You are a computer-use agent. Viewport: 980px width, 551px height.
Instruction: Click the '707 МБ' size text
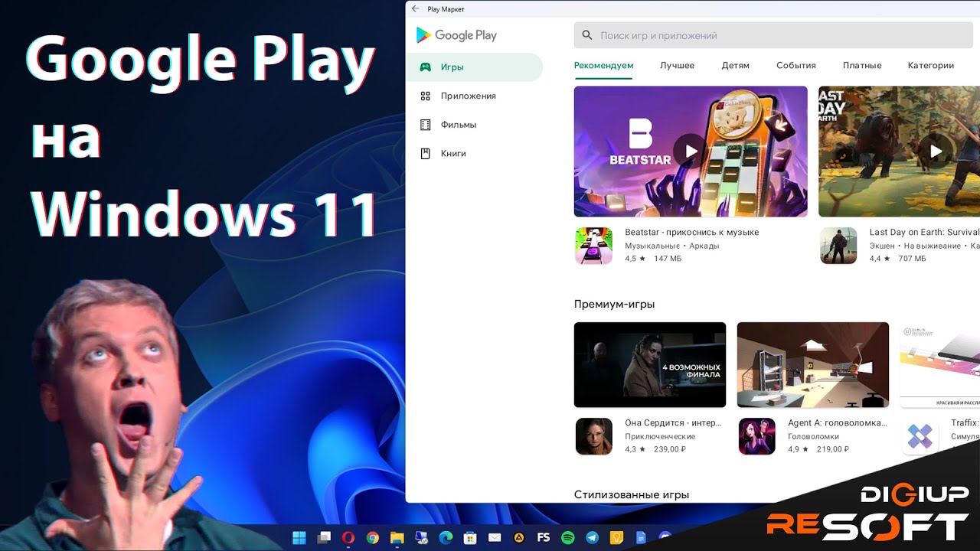[912, 259]
